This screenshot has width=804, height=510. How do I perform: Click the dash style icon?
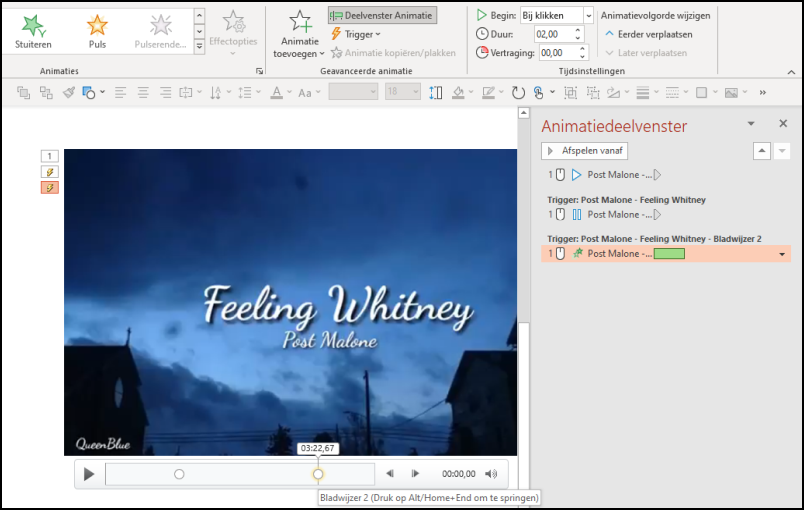coord(672,93)
